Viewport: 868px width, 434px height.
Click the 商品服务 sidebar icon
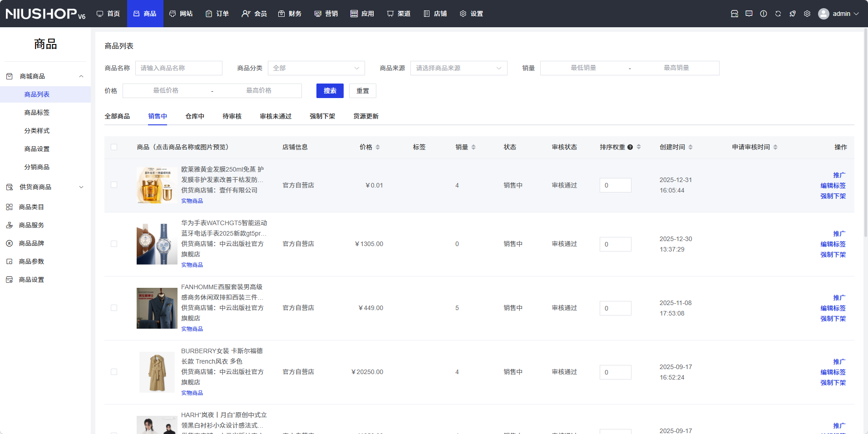point(9,225)
